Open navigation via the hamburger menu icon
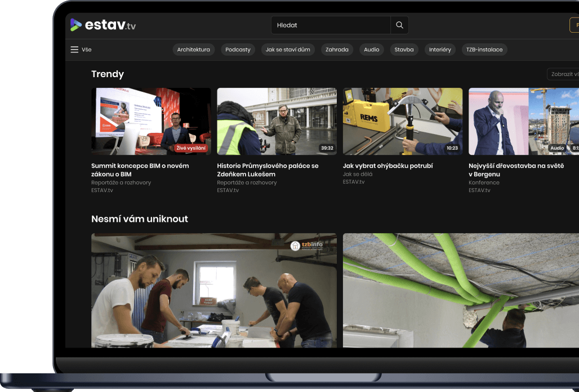 click(x=74, y=50)
